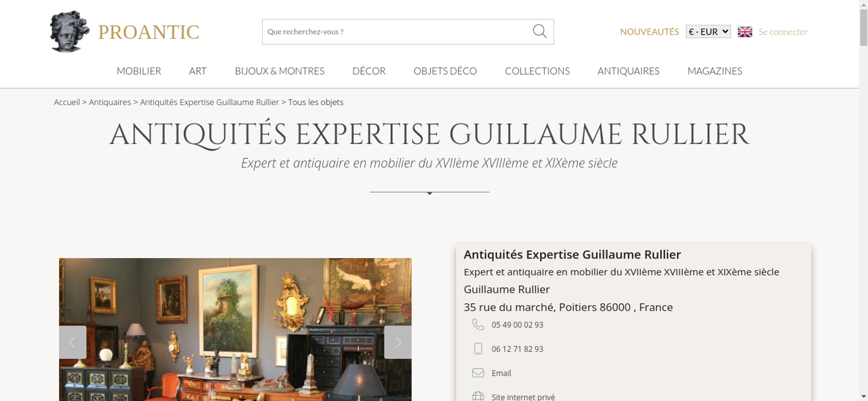Click the telephone icon beside 05 49 00 02 93

point(478,325)
